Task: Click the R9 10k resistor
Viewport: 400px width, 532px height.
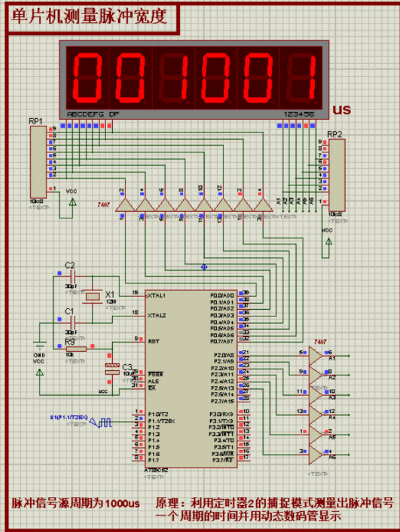Action: pyautogui.click(x=77, y=349)
